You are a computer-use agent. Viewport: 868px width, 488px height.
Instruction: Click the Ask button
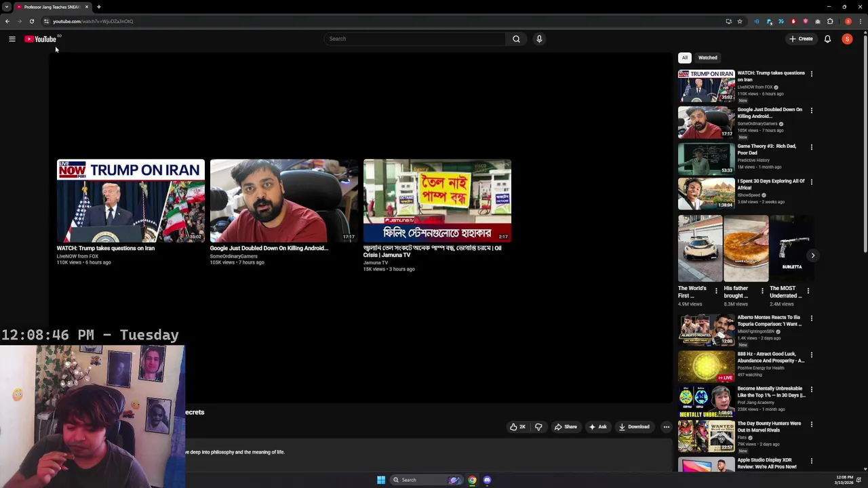[597, 427]
